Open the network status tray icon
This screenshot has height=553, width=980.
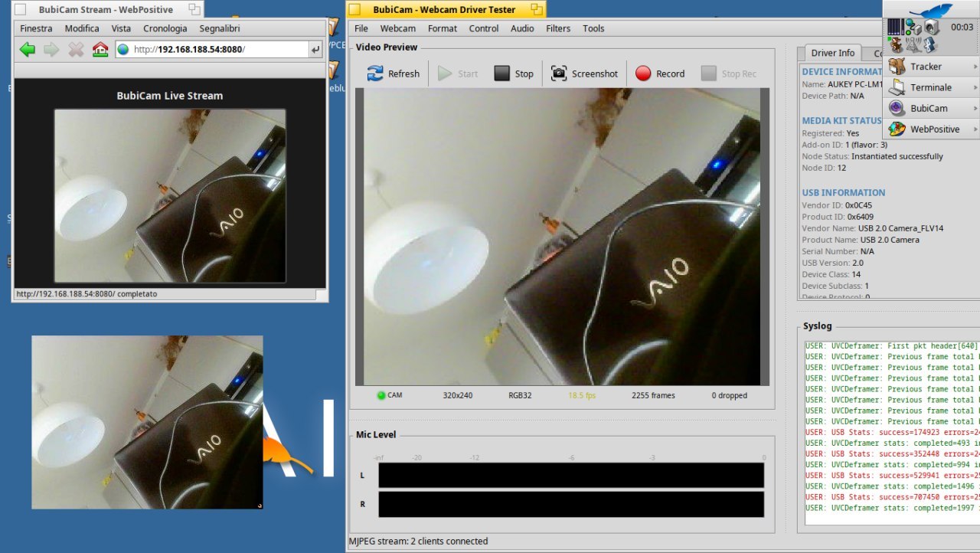(x=913, y=27)
